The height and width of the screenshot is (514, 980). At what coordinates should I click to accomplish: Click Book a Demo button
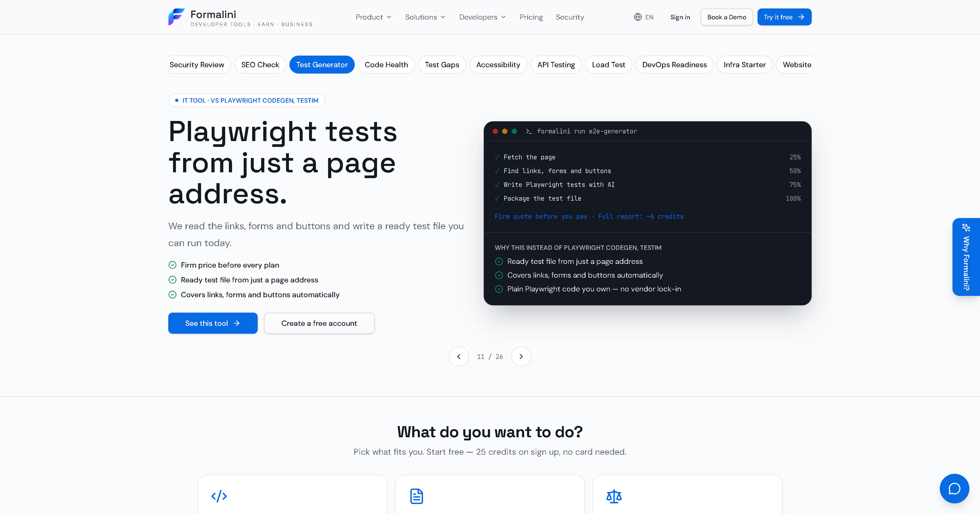[727, 17]
